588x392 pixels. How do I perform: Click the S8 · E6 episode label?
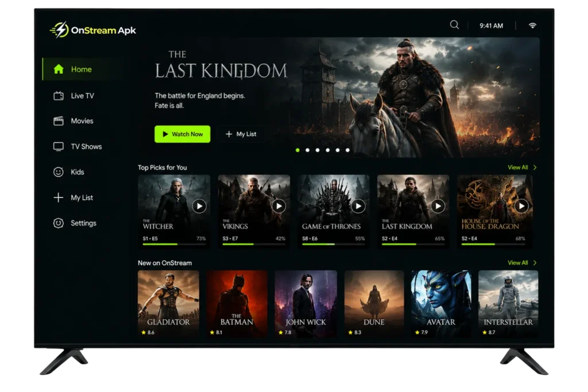[310, 238]
